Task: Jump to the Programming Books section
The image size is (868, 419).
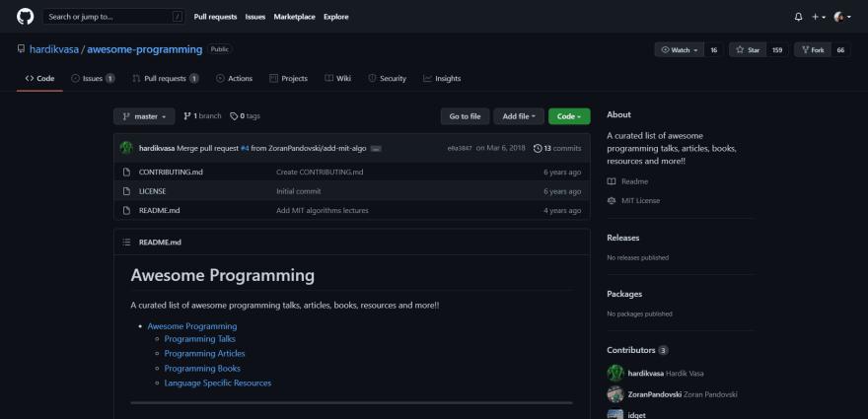Action: 202,368
